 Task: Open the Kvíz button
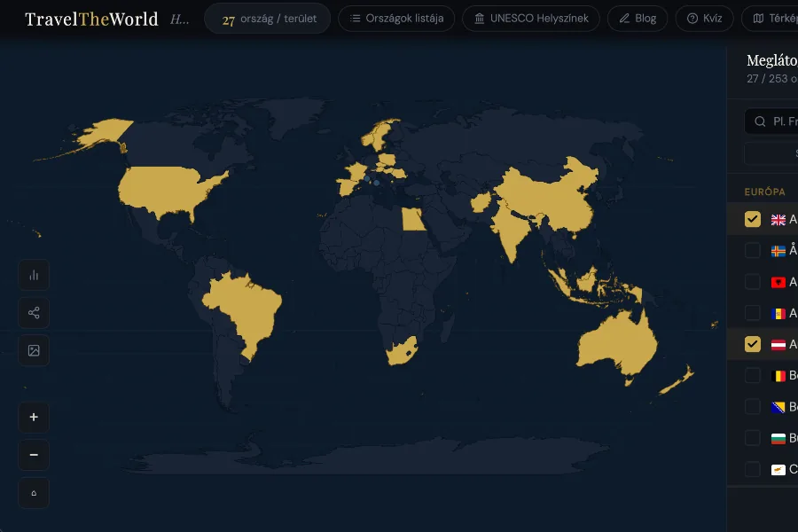[704, 19]
